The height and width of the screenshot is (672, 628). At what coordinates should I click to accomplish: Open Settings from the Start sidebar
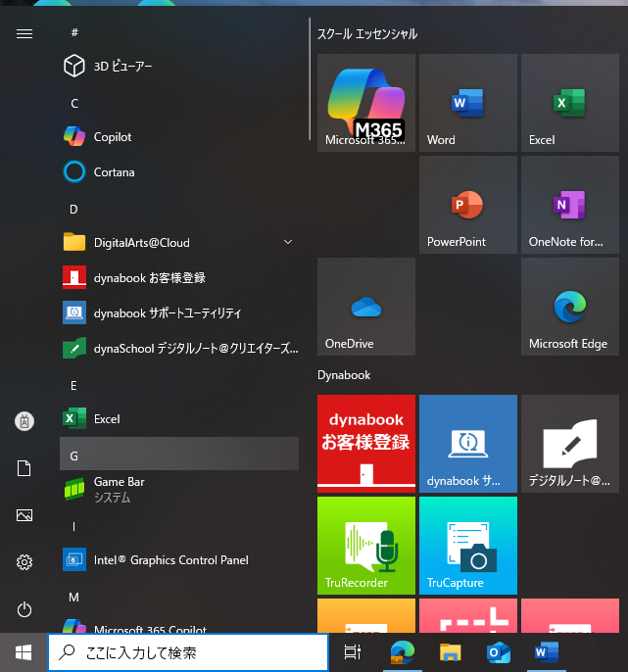click(x=24, y=562)
